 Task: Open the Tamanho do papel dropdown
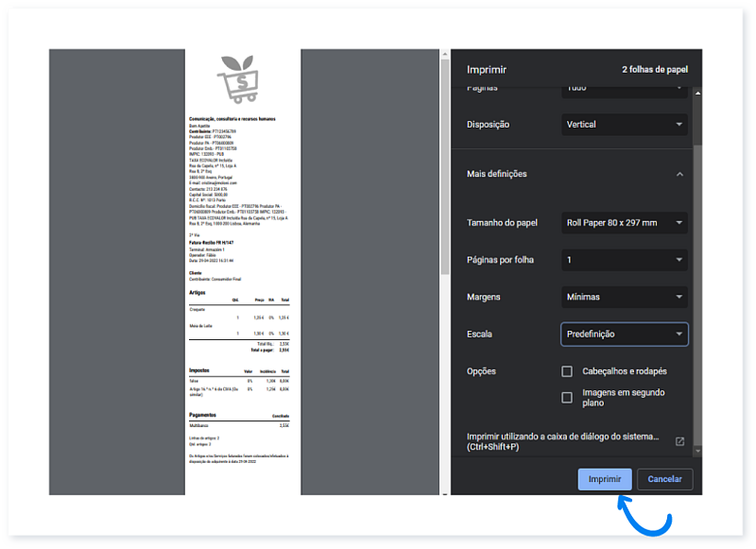(x=625, y=223)
